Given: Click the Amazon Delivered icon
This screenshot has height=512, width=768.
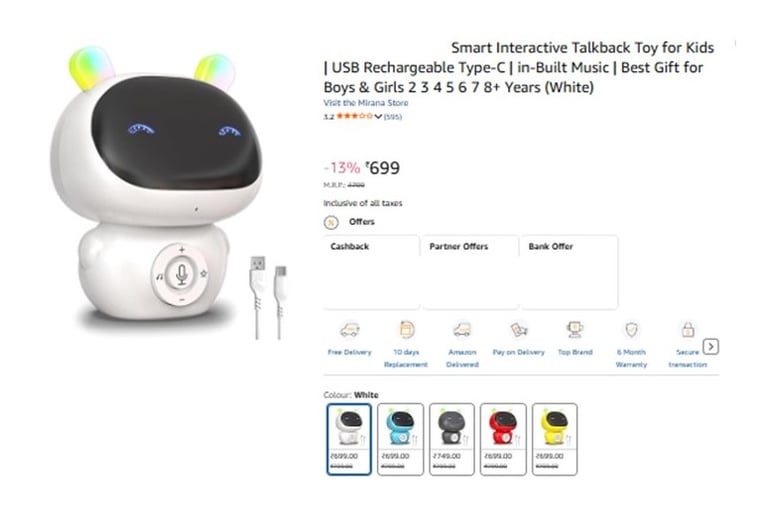Looking at the screenshot, I should click(462, 330).
